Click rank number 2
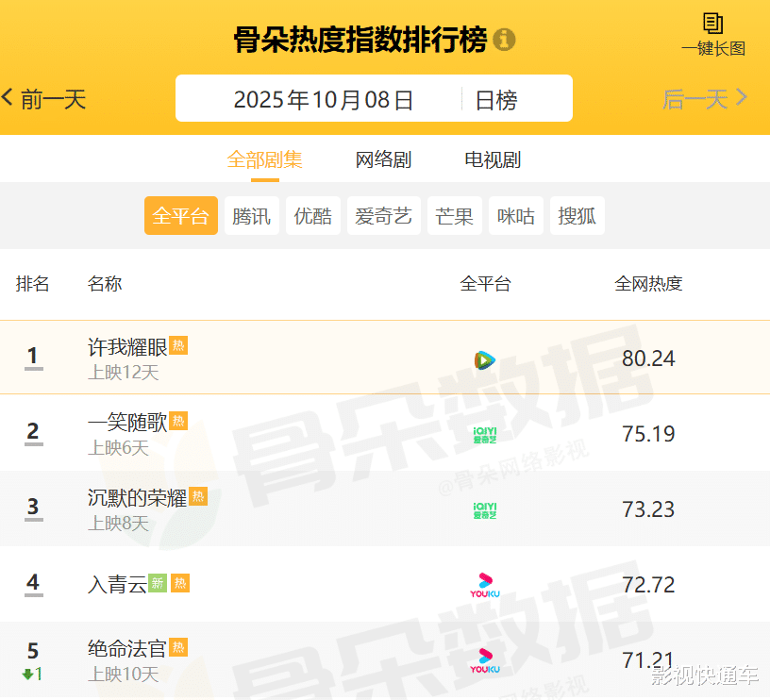Viewport: 770px width, 700px height. coord(33,432)
